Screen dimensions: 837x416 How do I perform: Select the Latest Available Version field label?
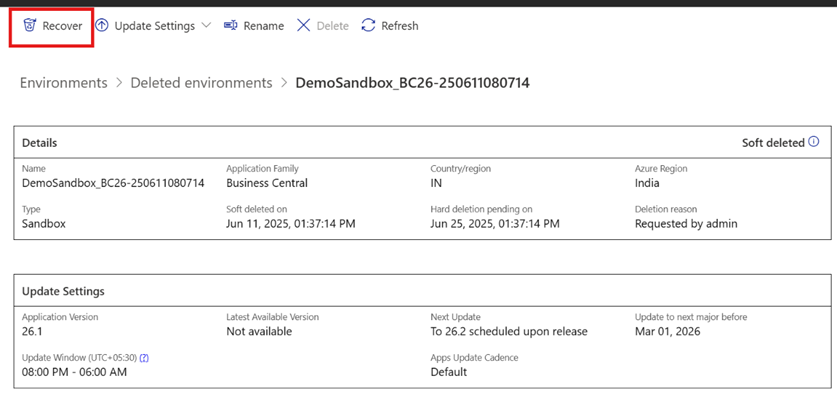pos(272,317)
